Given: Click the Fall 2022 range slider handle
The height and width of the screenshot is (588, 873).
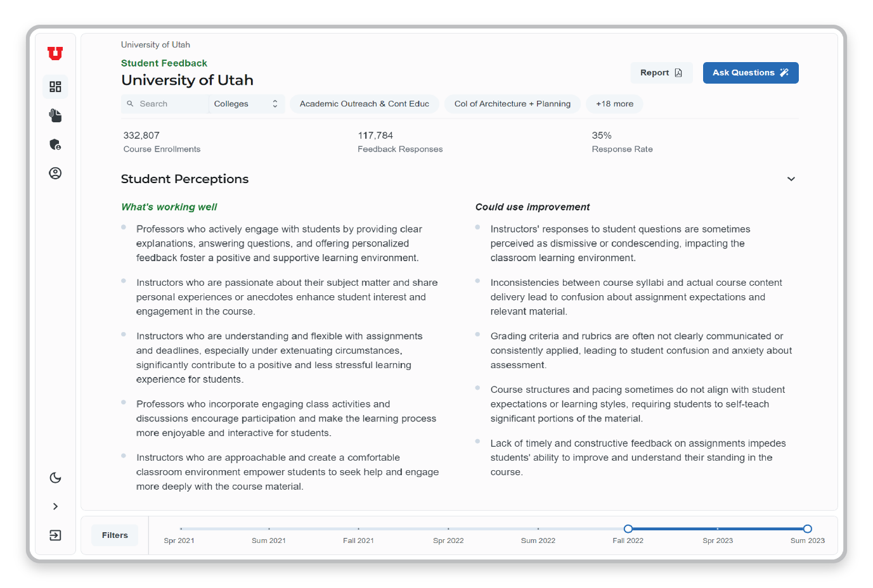Looking at the screenshot, I should point(628,528).
